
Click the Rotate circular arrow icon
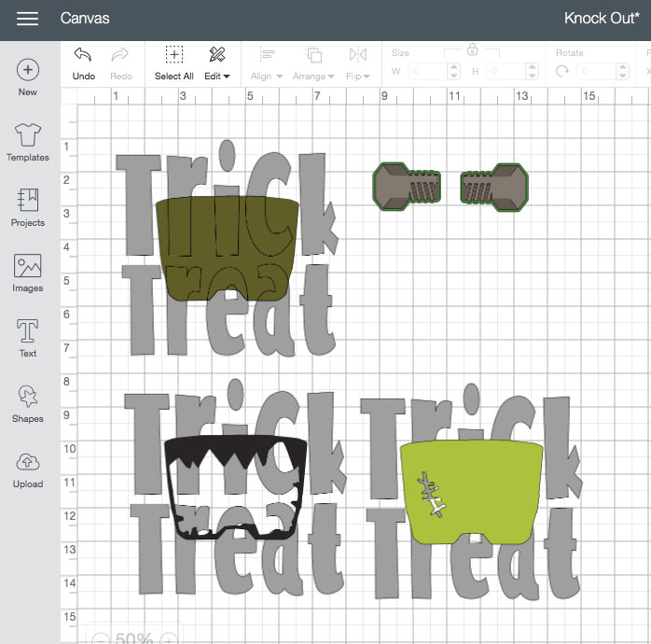pyautogui.click(x=562, y=72)
